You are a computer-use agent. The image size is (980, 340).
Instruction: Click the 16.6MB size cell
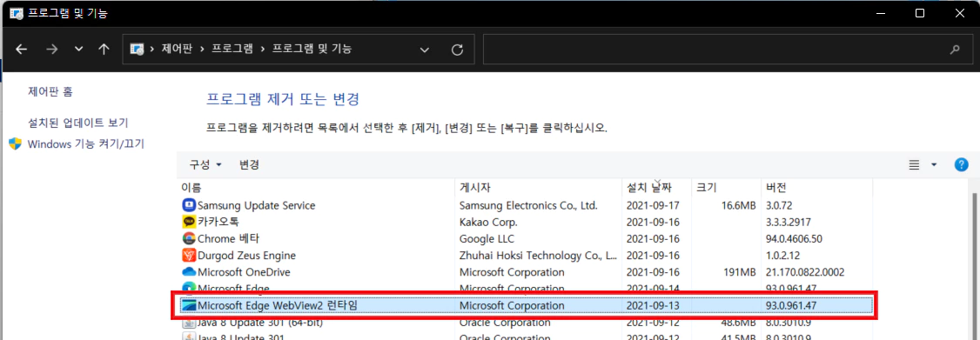pyautogui.click(x=738, y=205)
